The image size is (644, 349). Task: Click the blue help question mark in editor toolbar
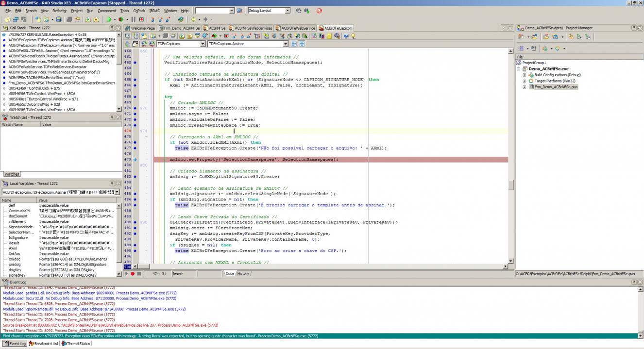click(x=346, y=36)
